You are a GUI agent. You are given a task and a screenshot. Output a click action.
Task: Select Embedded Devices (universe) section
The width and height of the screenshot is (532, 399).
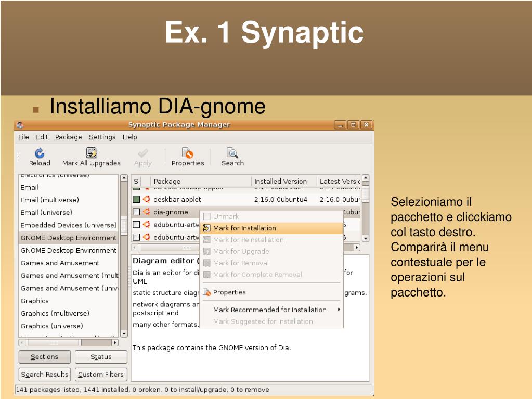pyautogui.click(x=68, y=225)
